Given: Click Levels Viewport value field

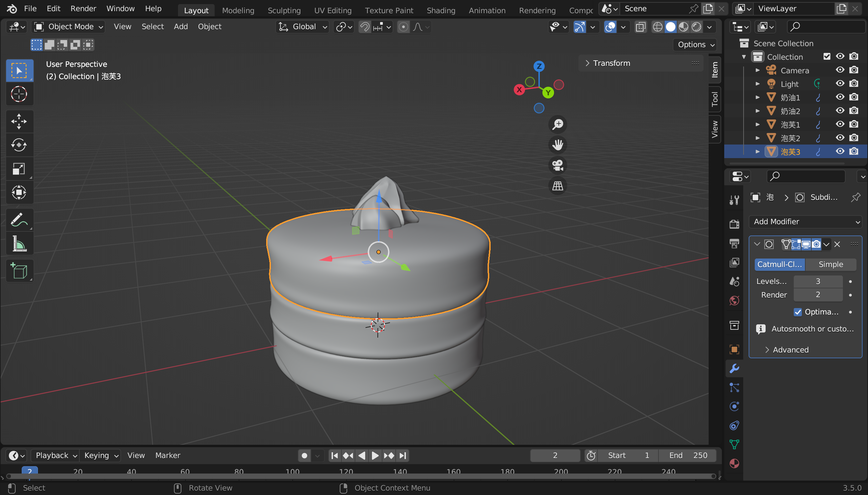Looking at the screenshot, I should click(818, 282).
